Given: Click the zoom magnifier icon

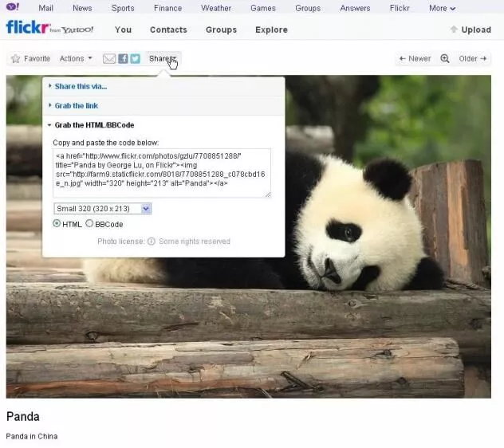Looking at the screenshot, I should click(445, 59).
